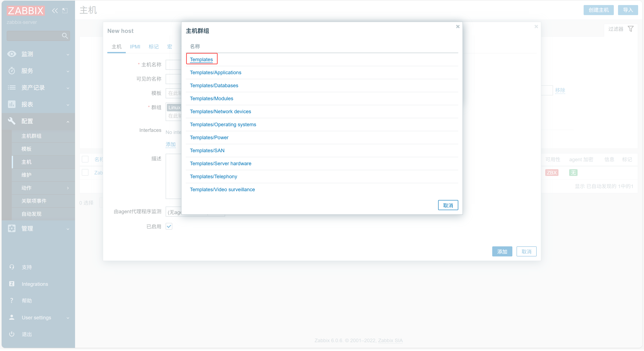Select Templates/SAN host group

click(207, 151)
